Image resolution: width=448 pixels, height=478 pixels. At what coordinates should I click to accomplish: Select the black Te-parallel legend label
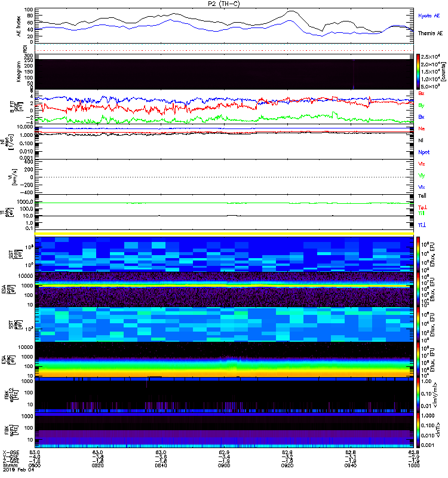422,196
